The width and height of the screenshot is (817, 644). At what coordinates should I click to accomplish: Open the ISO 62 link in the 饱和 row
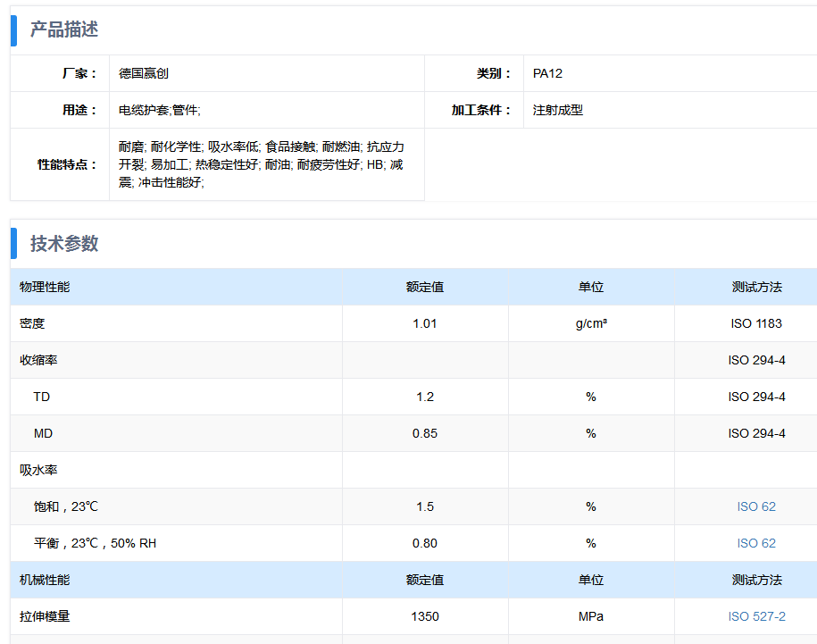coord(755,506)
